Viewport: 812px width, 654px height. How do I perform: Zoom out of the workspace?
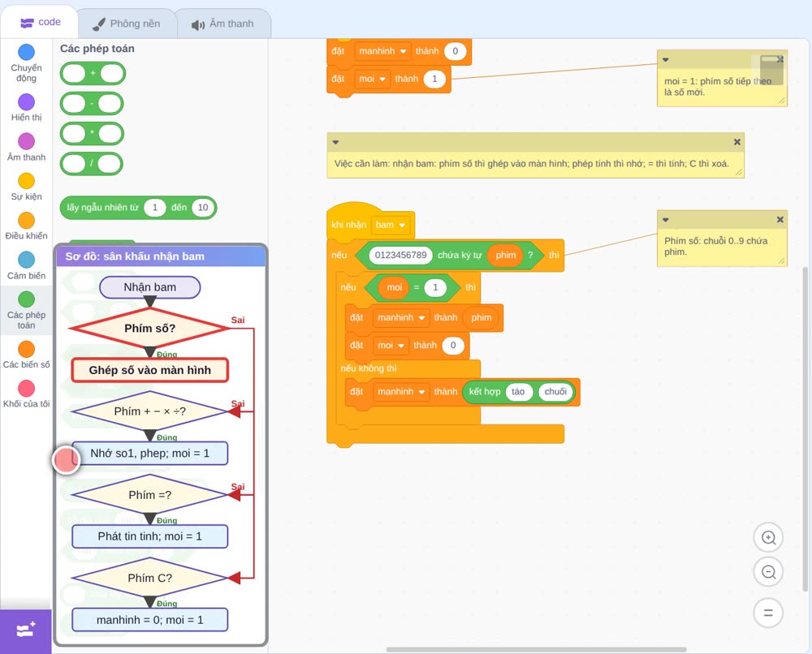point(768,572)
